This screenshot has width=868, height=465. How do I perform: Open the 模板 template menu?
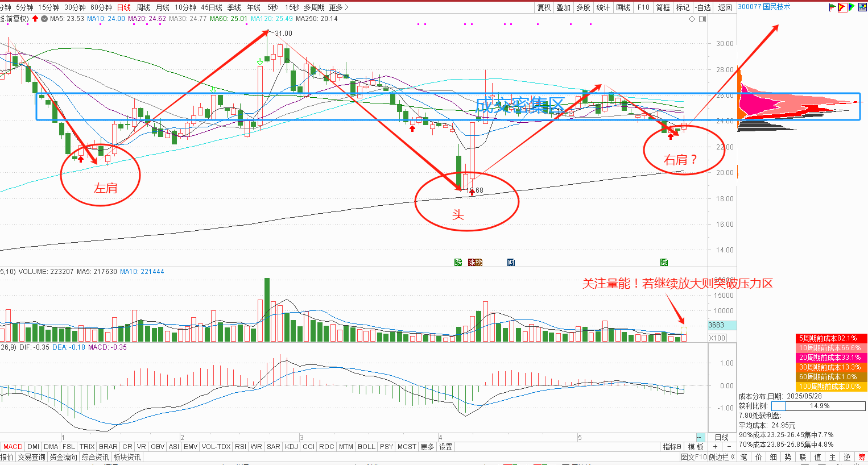pyautogui.click(x=696, y=447)
